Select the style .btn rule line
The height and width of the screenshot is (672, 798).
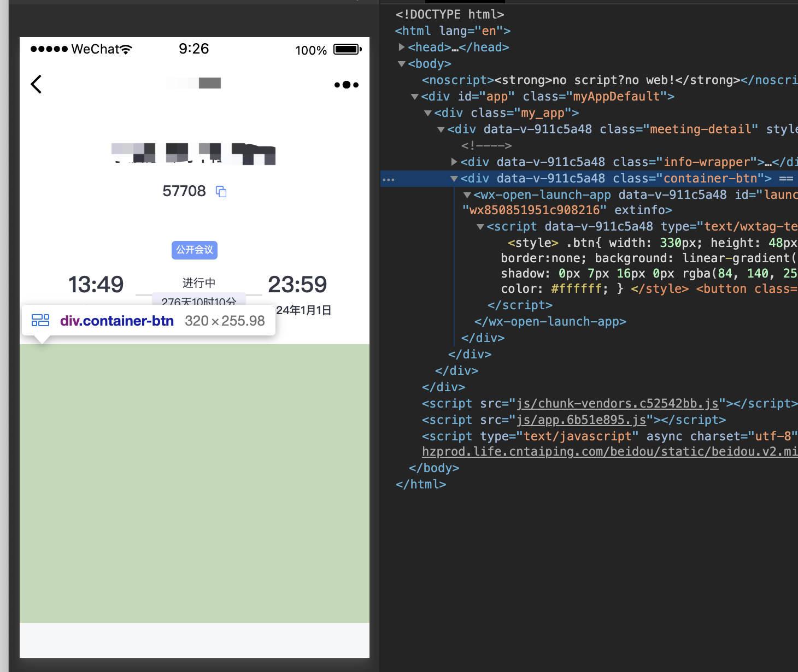click(x=653, y=243)
